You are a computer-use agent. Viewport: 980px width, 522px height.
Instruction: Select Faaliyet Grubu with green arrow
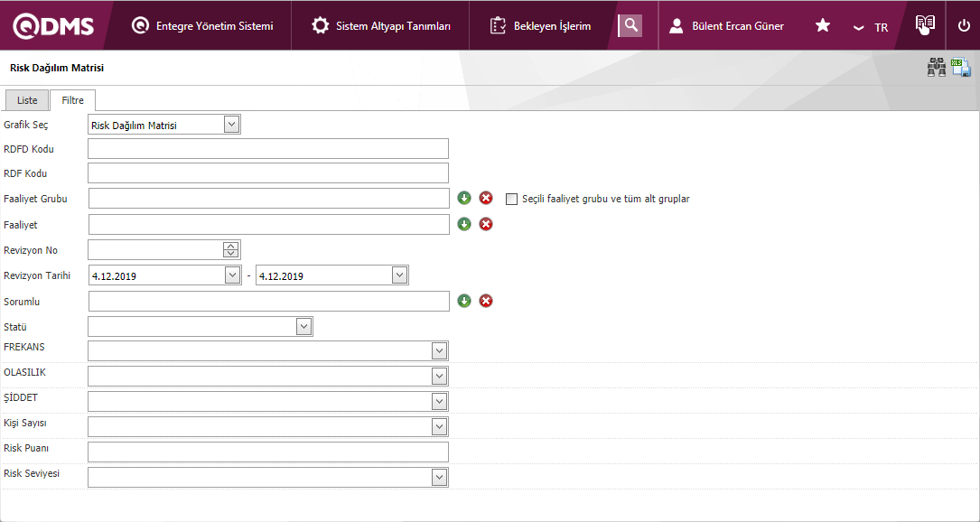point(464,199)
